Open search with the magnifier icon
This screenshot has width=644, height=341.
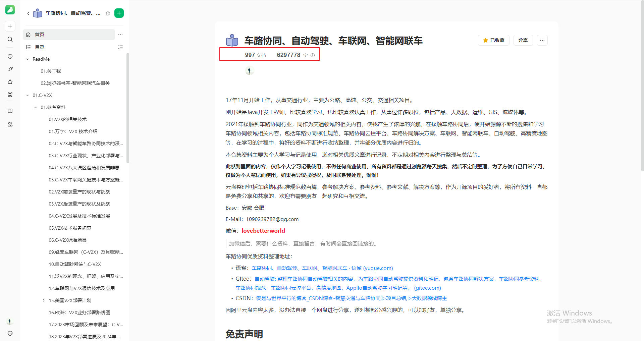click(10, 39)
